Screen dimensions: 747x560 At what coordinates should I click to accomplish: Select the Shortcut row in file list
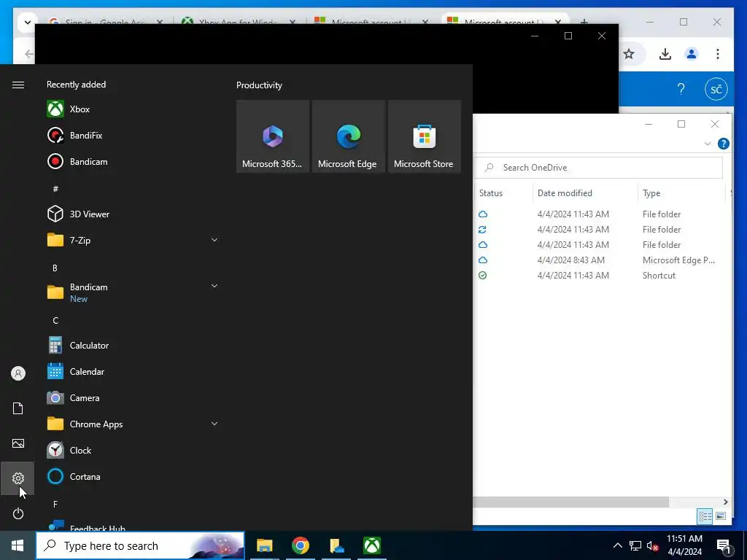pos(601,275)
